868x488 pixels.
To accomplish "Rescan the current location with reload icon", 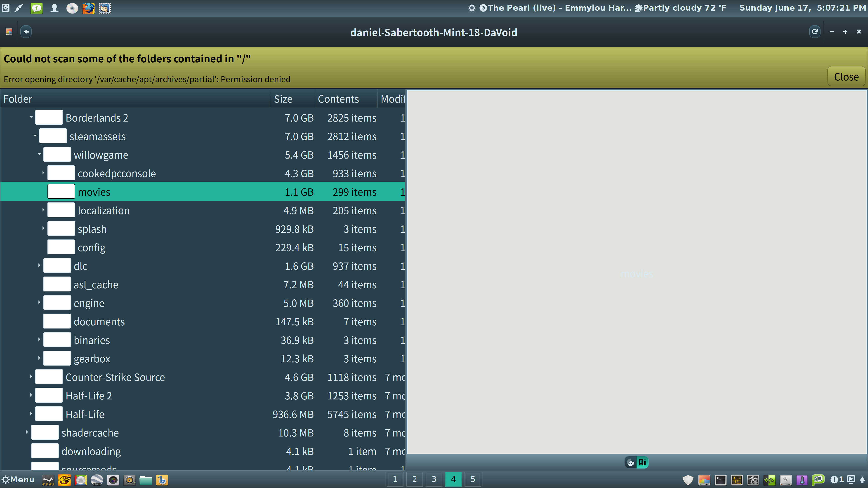I will click(x=814, y=32).
